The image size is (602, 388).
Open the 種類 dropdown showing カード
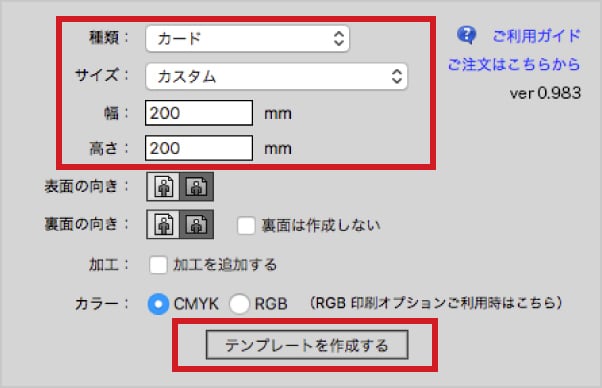click(x=248, y=38)
